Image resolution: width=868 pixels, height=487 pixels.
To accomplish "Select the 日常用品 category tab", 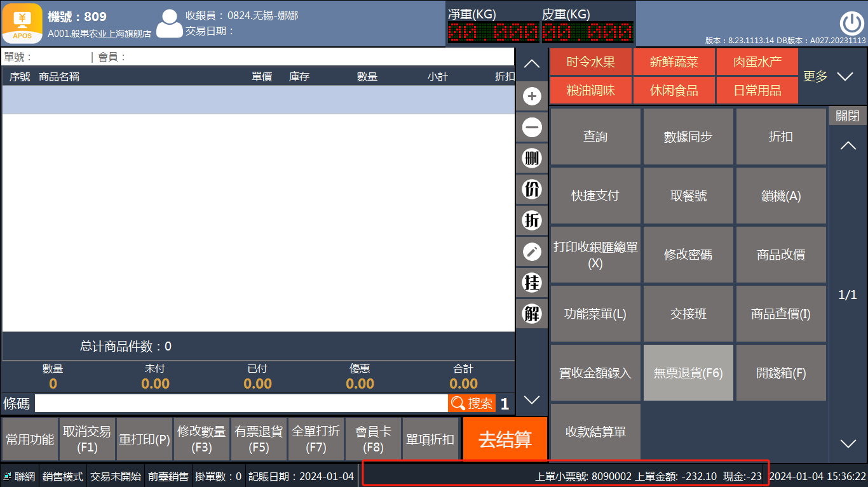I will click(x=757, y=90).
